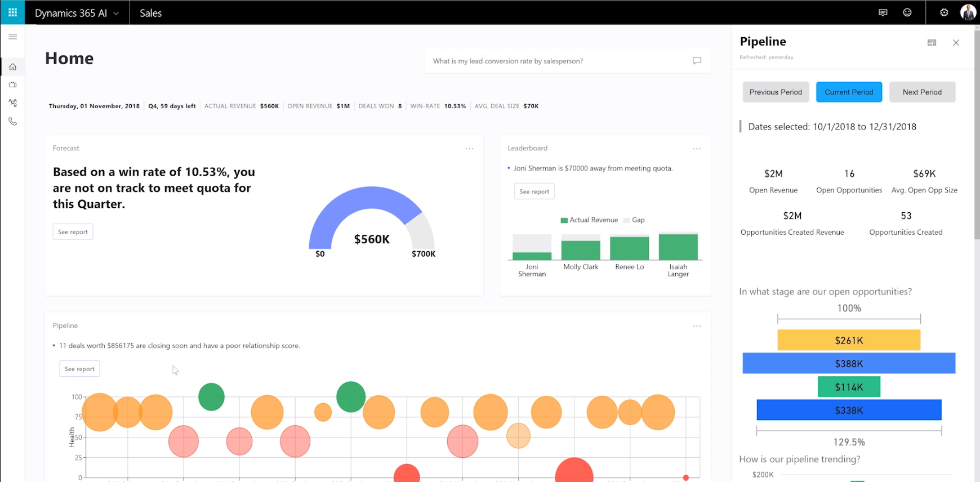Open the Pipeline panel table view icon

(x=932, y=43)
